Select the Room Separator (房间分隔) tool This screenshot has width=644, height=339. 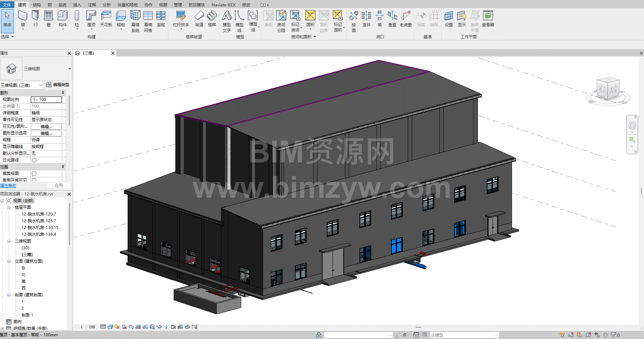(281, 21)
